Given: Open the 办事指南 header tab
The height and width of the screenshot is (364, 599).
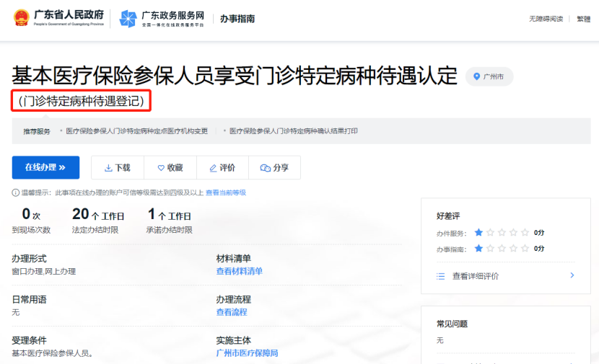Looking at the screenshot, I should pos(237,19).
